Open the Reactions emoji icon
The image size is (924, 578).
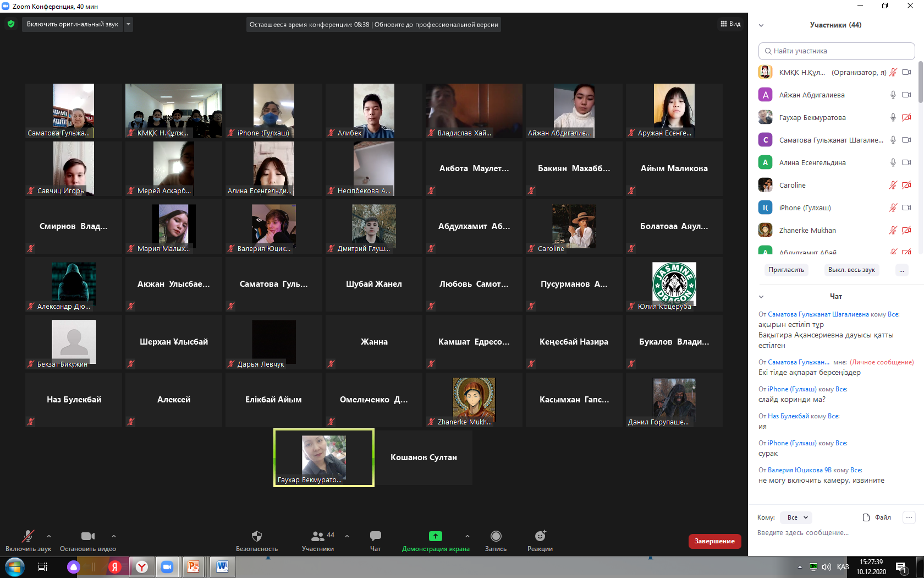point(540,536)
